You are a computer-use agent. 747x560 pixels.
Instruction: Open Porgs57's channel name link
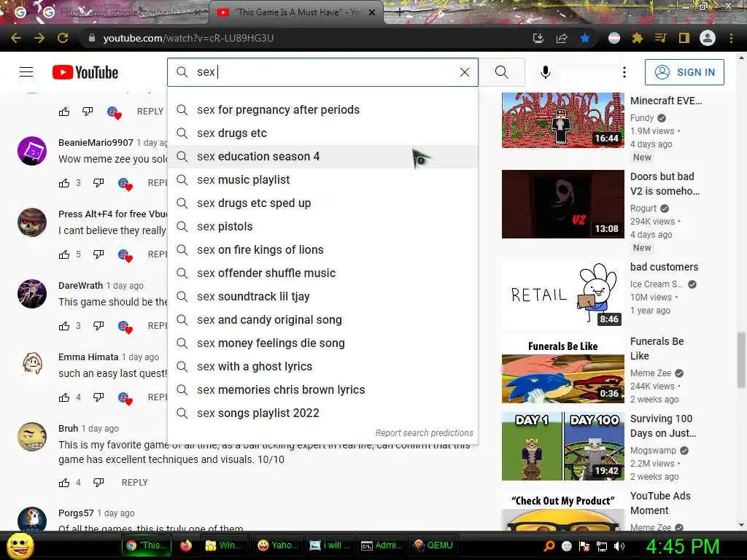tap(76, 513)
